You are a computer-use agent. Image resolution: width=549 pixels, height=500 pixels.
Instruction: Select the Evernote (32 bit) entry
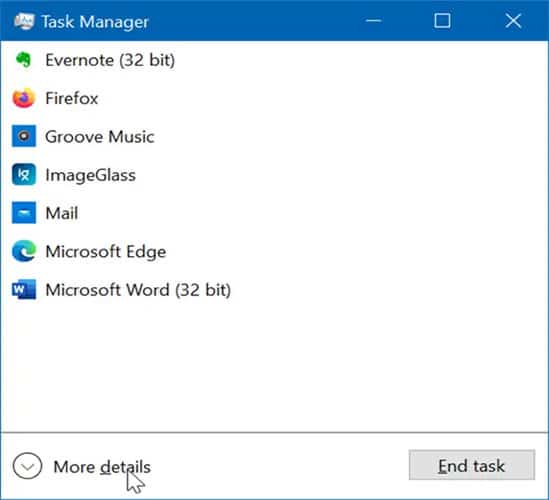110,60
